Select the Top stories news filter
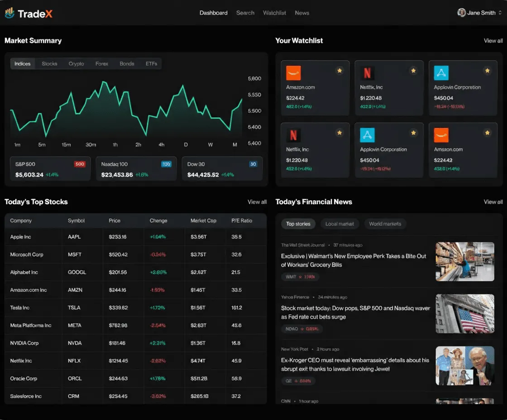507x420 pixels. pos(298,224)
